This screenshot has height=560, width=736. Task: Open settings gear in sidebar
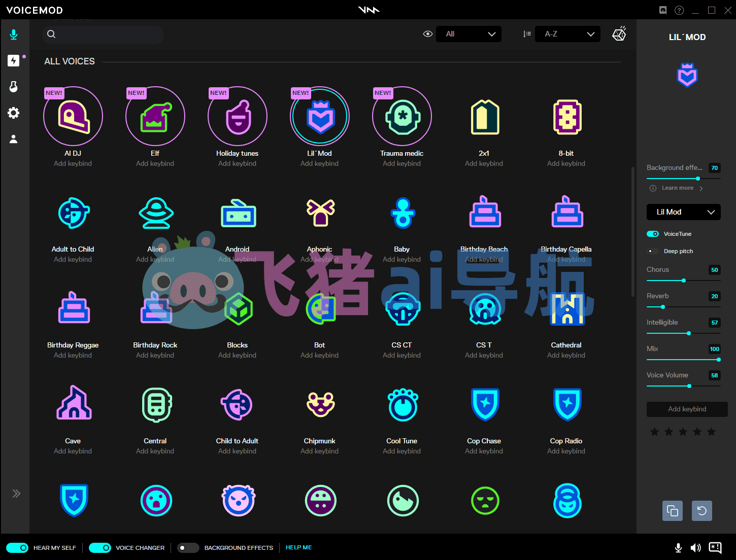point(14,113)
